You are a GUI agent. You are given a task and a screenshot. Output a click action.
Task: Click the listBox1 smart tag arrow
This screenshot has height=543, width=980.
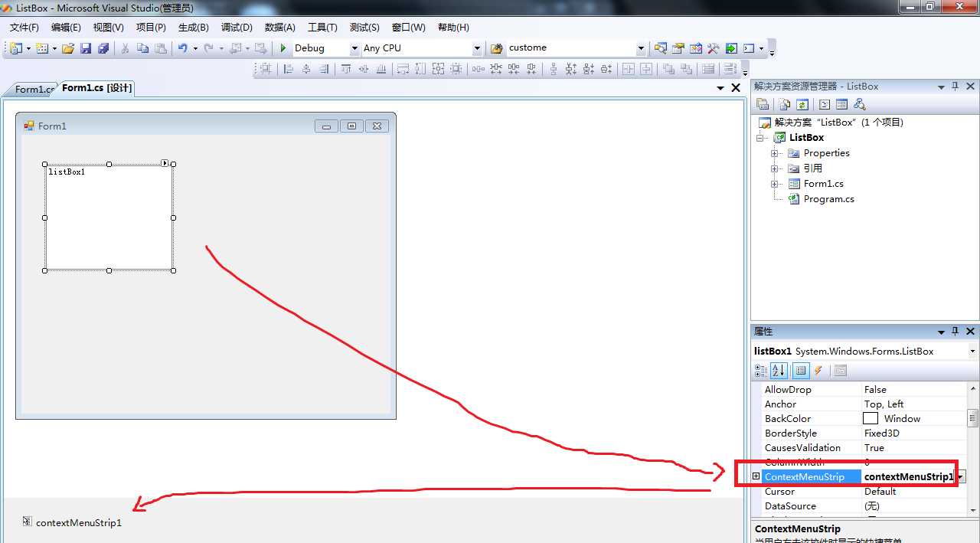click(165, 162)
